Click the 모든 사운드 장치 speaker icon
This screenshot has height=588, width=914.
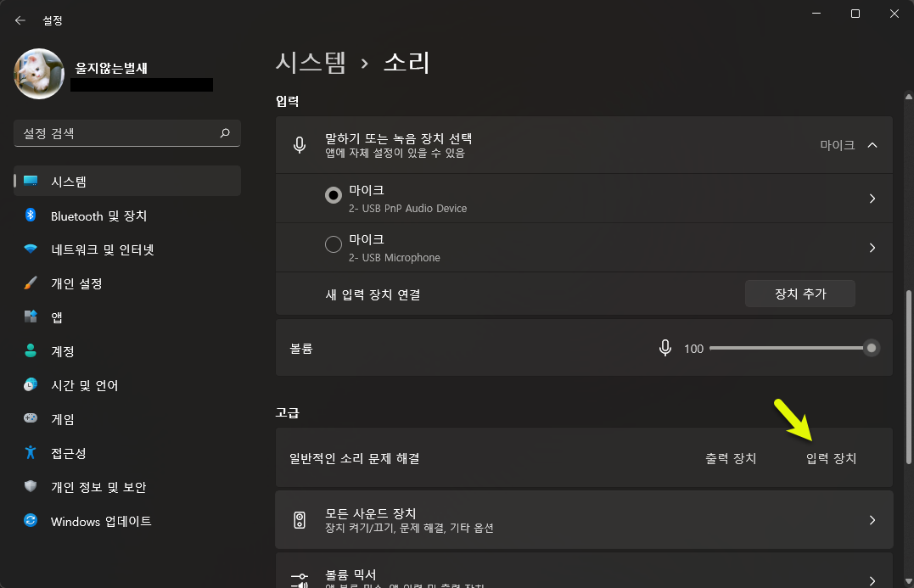(x=300, y=520)
